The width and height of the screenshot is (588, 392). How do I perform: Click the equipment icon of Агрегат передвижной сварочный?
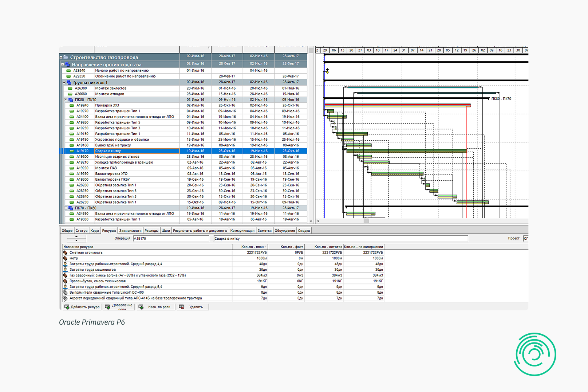65,298
